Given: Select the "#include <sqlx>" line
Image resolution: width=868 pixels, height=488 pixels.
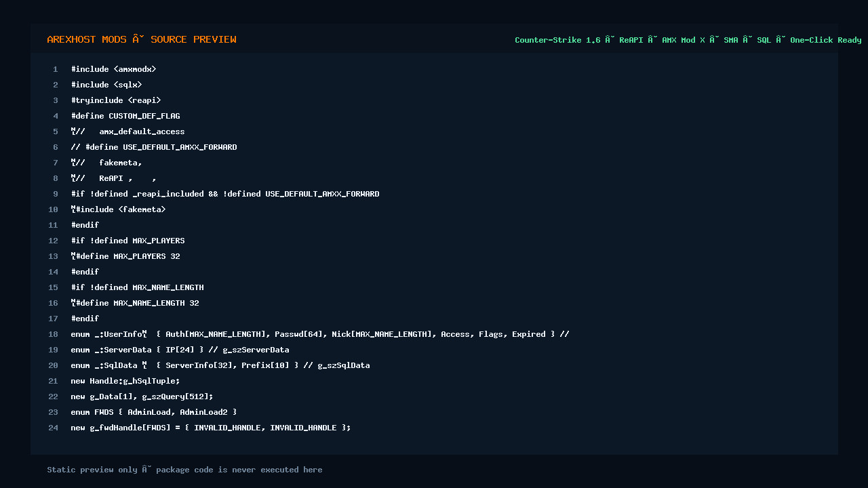Looking at the screenshot, I should [106, 85].
